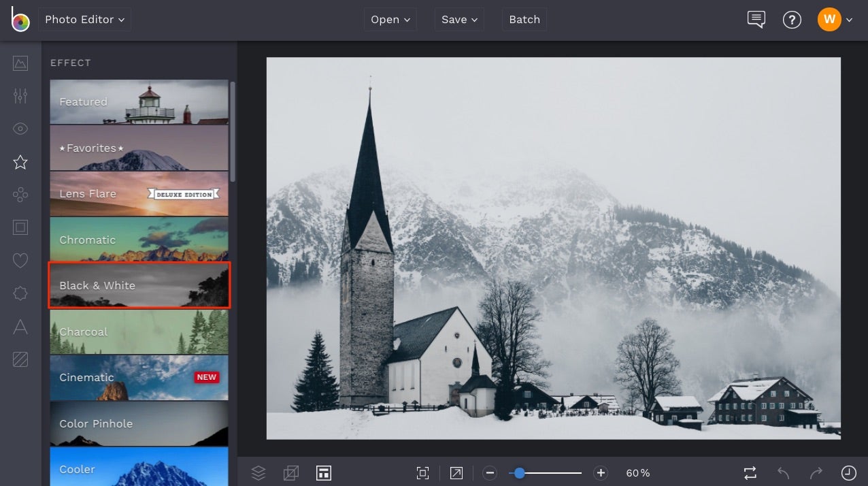Open the edit history clock icon
The height and width of the screenshot is (486, 868).
[x=848, y=472]
